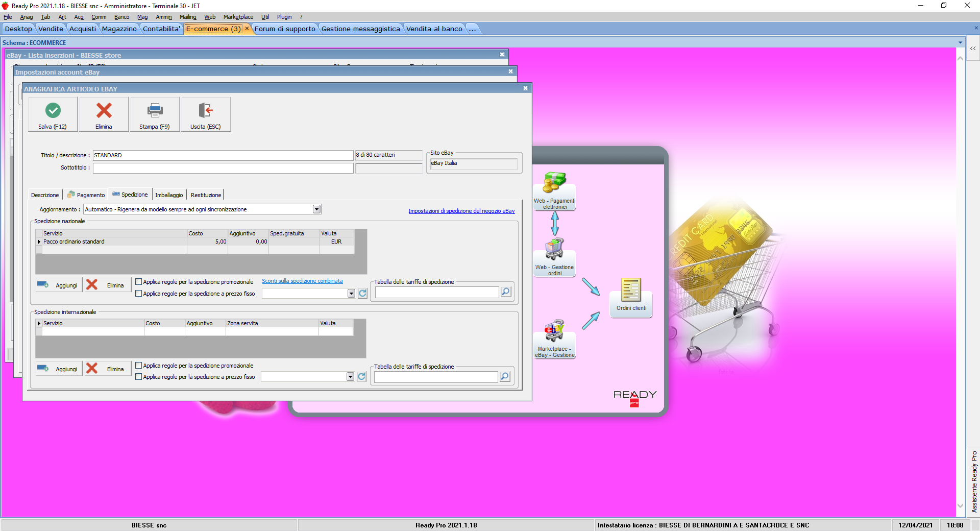This screenshot has width=980, height=531.
Task: Switch to the Magazzino tab
Action: tap(119, 29)
